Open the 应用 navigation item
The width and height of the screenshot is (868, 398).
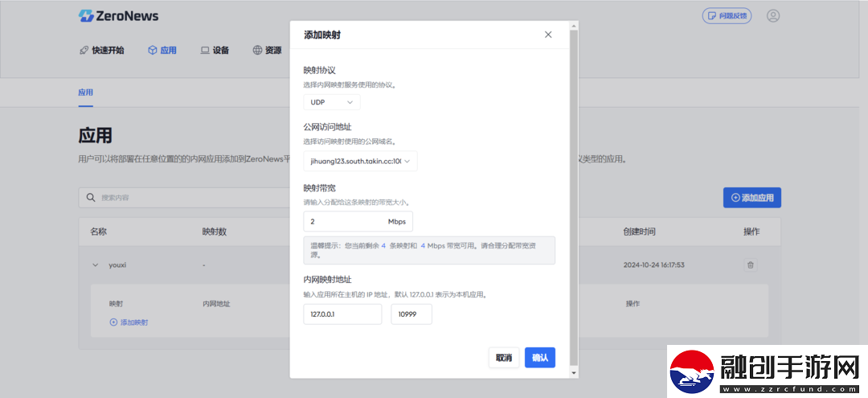point(162,51)
